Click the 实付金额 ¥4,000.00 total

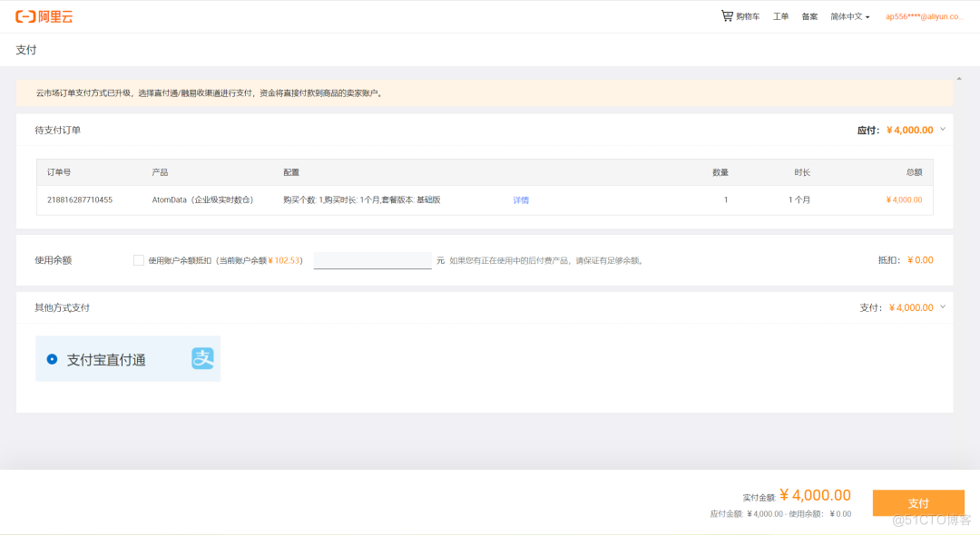(815, 495)
